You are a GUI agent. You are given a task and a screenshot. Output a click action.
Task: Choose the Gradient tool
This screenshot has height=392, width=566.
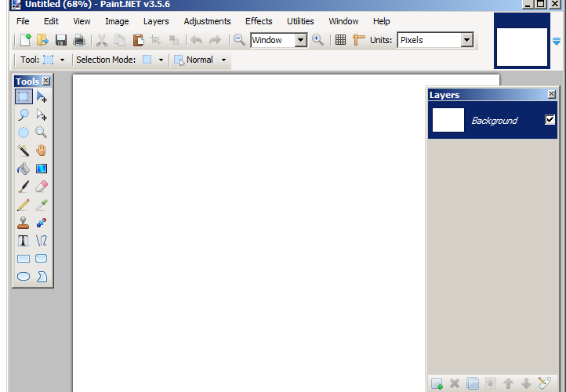42,169
